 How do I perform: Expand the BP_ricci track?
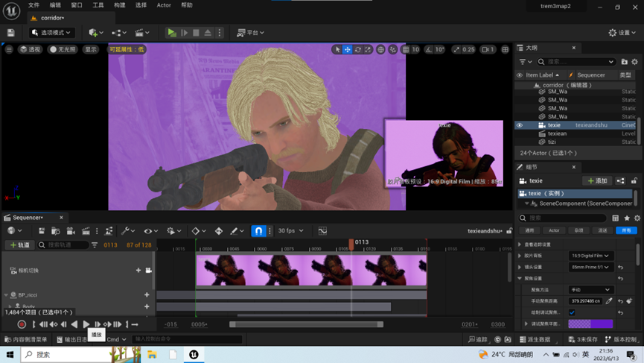tap(7, 295)
